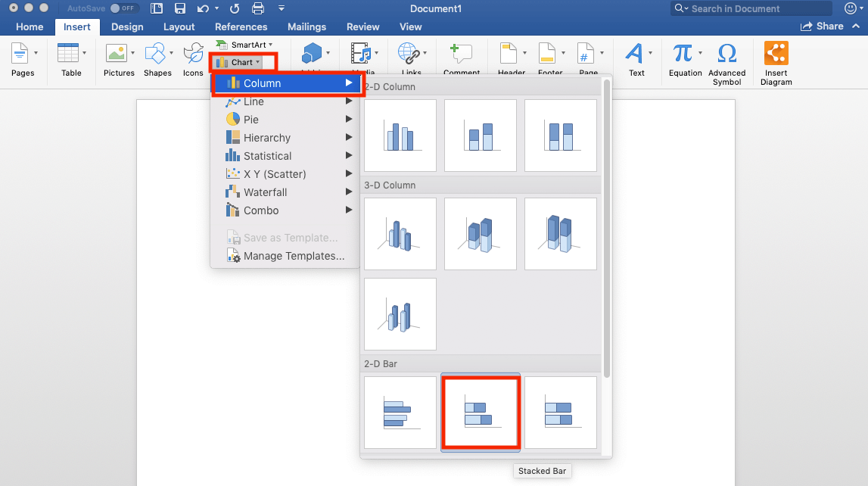Switch to the Design tab
Image resolution: width=868 pixels, height=486 pixels.
coord(127,26)
